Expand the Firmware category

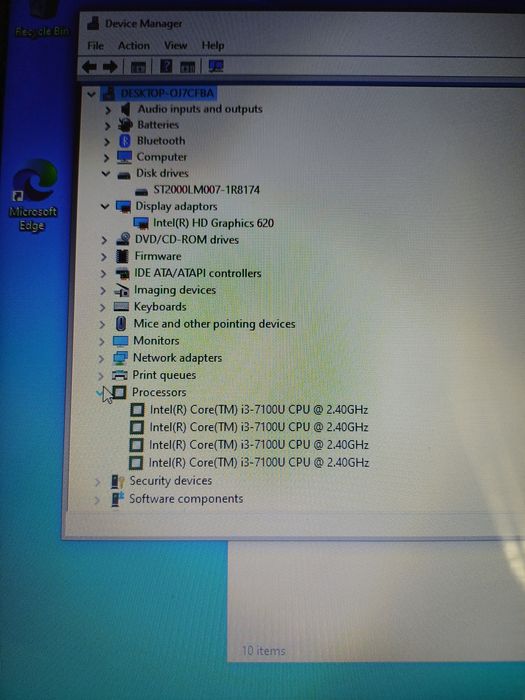click(104, 257)
